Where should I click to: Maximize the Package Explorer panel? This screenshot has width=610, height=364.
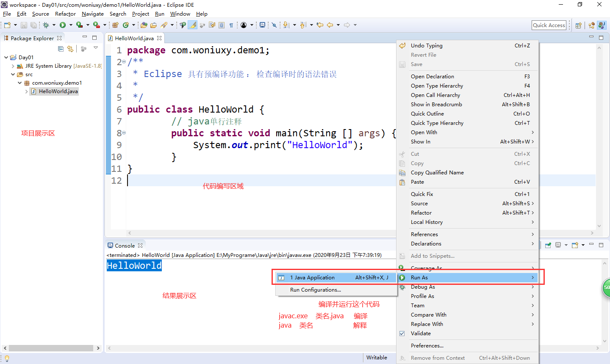point(94,38)
